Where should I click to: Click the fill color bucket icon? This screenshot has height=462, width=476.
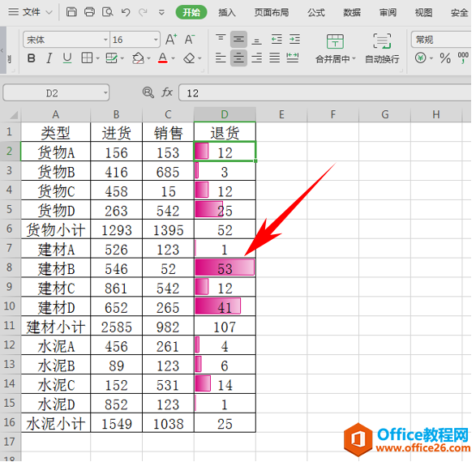pos(138,58)
